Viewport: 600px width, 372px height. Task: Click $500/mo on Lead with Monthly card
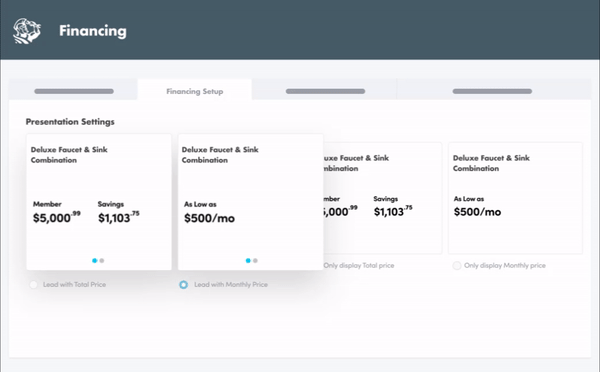(x=209, y=218)
